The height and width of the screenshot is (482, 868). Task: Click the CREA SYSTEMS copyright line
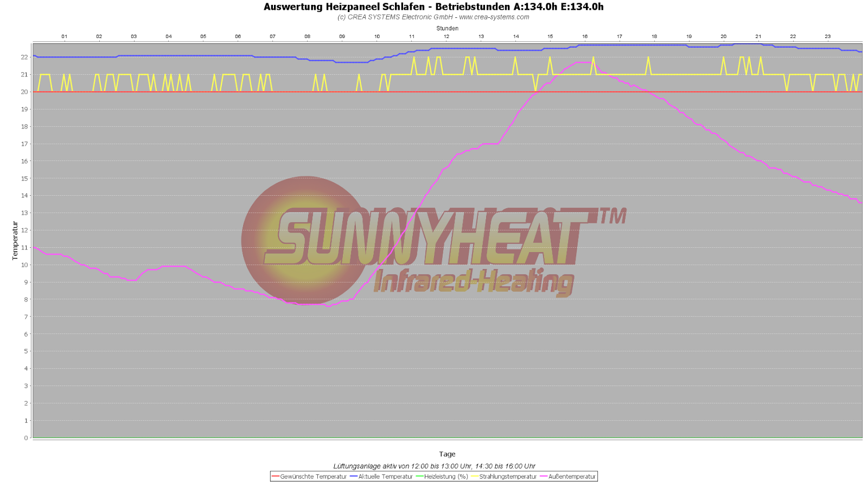tap(433, 17)
